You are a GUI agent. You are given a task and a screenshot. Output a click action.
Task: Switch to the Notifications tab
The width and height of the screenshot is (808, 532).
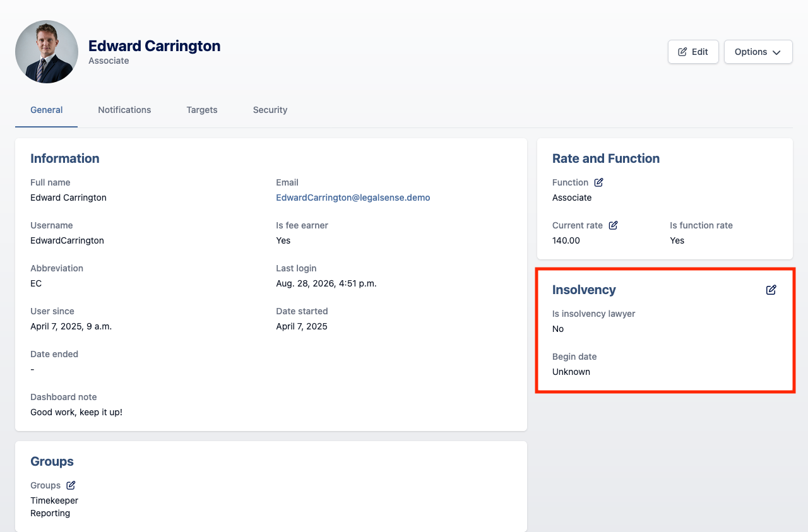point(124,110)
